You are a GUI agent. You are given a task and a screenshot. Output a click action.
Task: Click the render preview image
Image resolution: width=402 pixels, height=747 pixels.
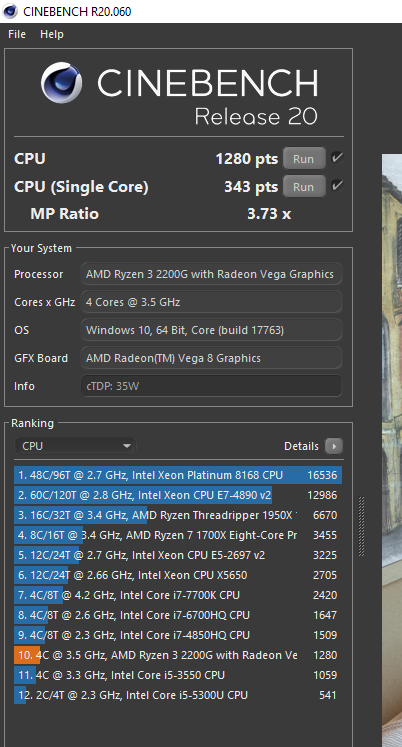click(392, 450)
